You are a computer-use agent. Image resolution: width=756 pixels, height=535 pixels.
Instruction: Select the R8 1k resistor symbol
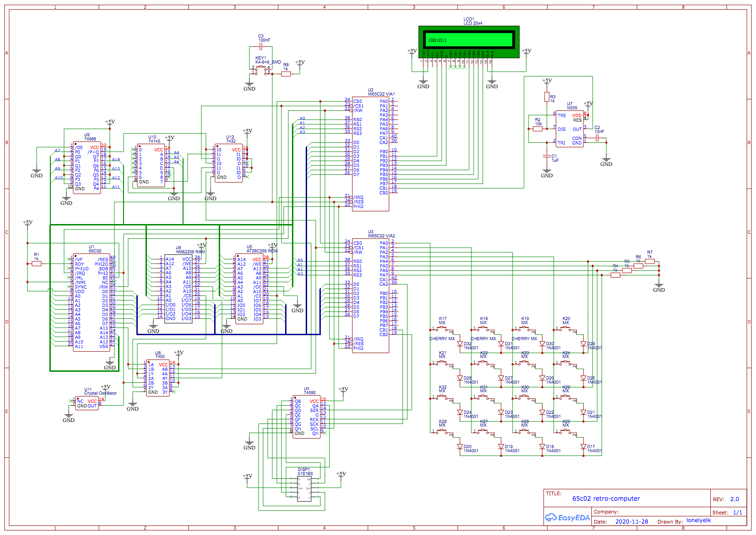pos(286,74)
